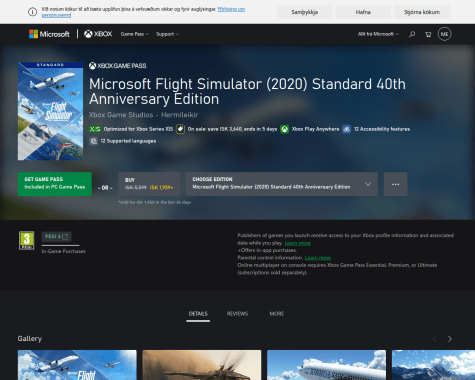Image resolution: width=475 pixels, height=380 pixels.
Task: Click the on-sale price tag icon
Action: 180,129
